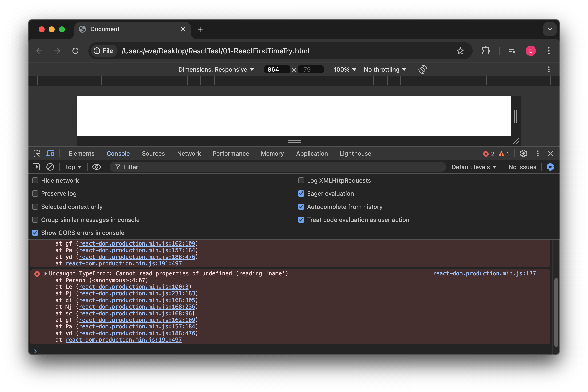Open the Sources panel
Viewport: 588px width, 392px height.
[153, 153]
